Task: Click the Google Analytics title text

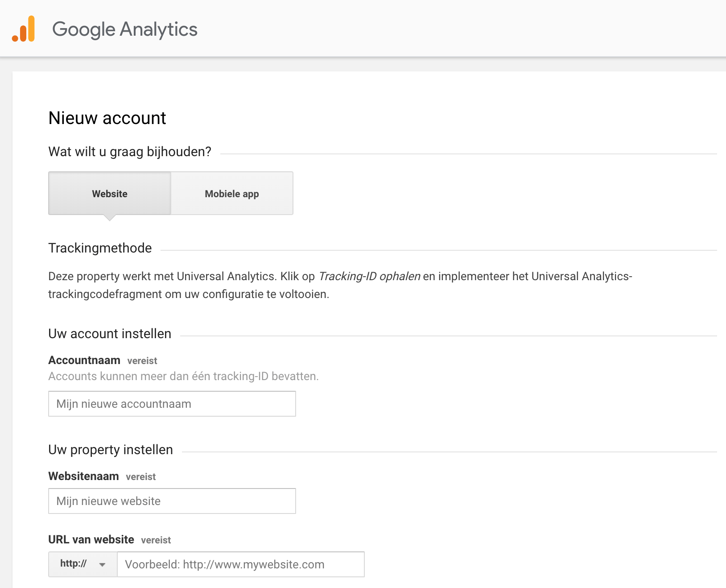Action: point(124,29)
